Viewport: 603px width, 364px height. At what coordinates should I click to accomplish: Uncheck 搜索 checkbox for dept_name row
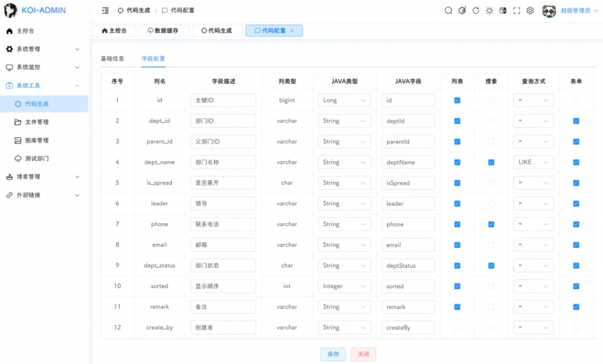[x=491, y=163]
